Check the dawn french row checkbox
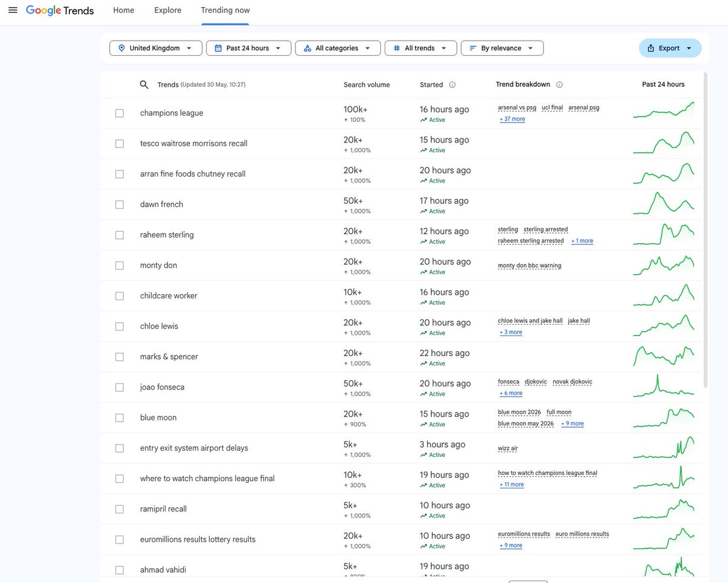 tap(120, 204)
